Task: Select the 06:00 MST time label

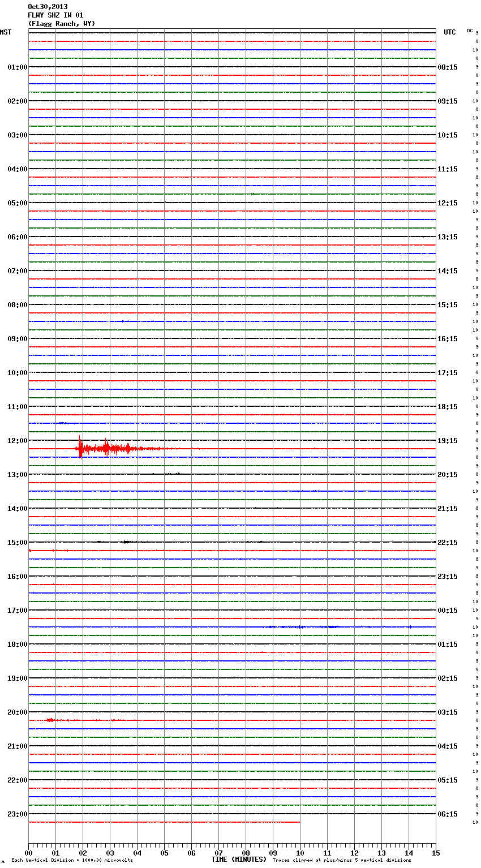Action: 18,237
